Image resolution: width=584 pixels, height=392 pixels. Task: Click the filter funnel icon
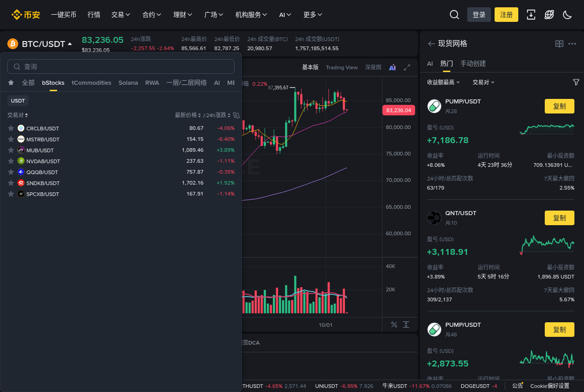tap(576, 82)
